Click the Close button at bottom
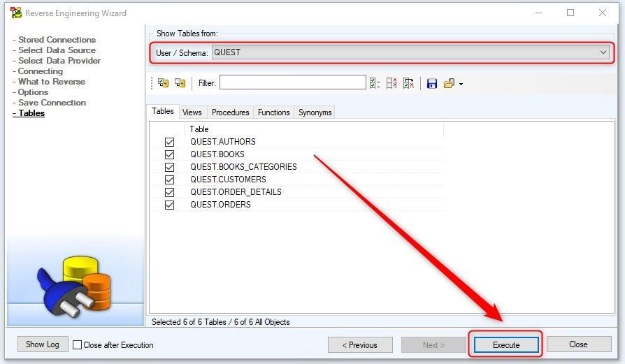The height and width of the screenshot is (364, 625). coord(578,344)
